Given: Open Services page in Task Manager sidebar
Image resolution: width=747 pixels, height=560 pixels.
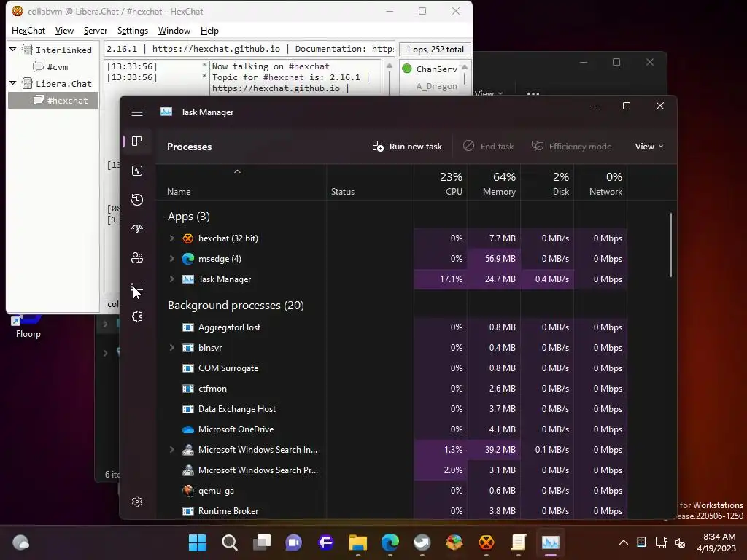Looking at the screenshot, I should coord(137,316).
